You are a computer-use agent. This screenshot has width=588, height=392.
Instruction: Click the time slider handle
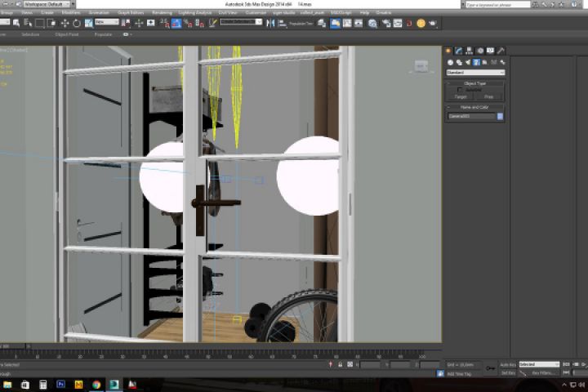tap(14, 346)
